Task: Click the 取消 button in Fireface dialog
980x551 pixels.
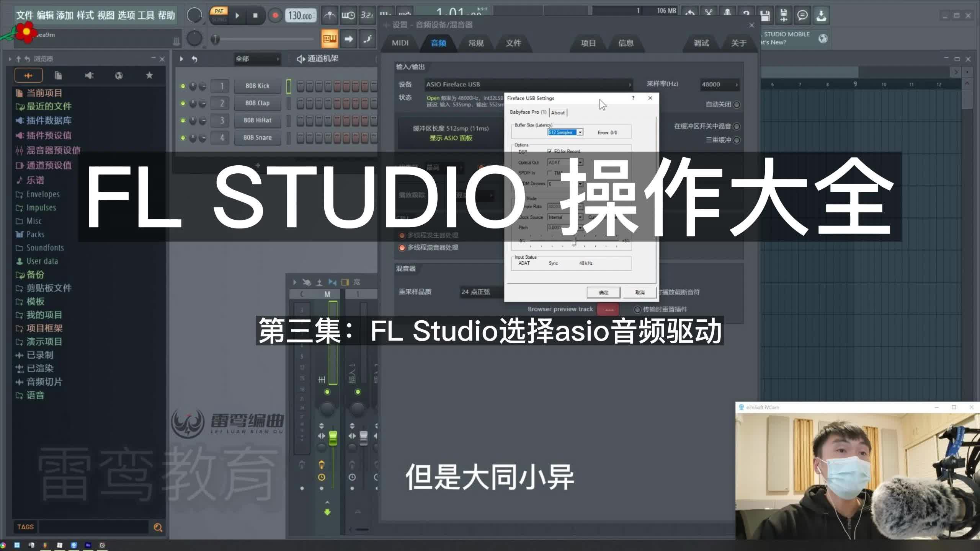Action: coord(640,292)
